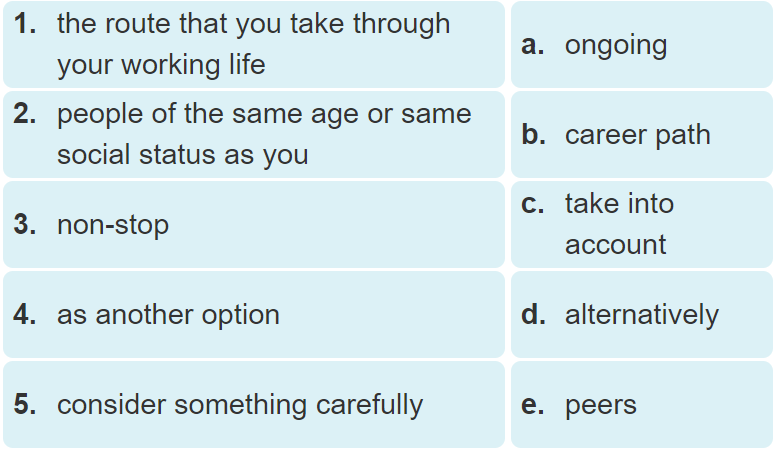Select the answer word 'ongoing'

click(x=616, y=45)
